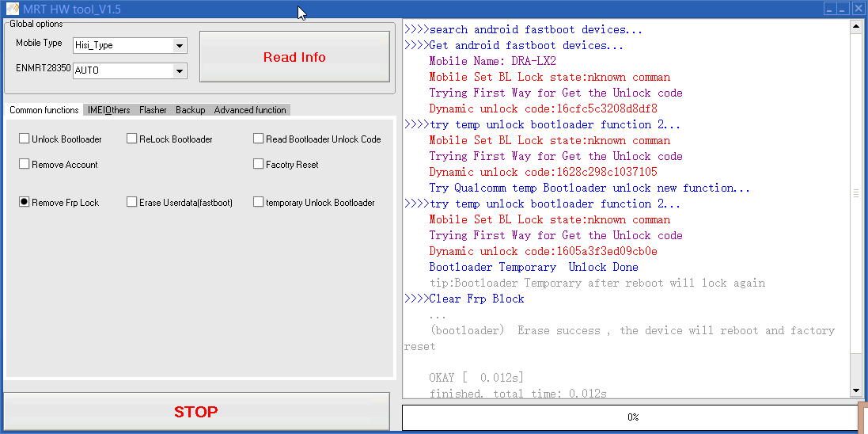Check the Remove Account option
Screen dimensions: 868x434
tap(24, 164)
